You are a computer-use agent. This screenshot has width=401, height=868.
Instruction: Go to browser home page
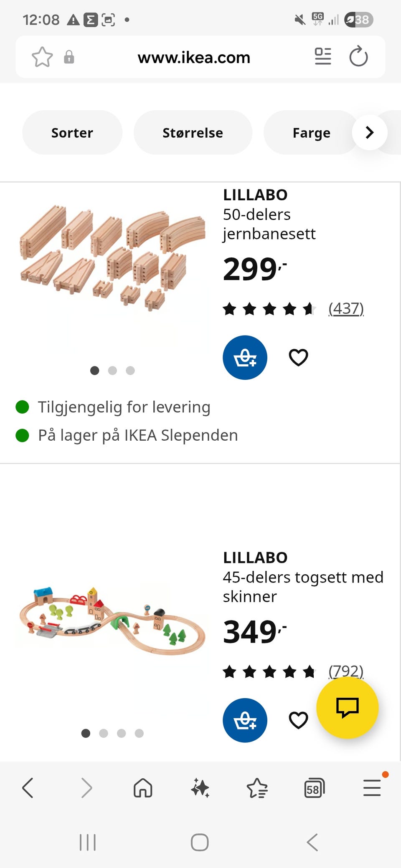pyautogui.click(x=143, y=788)
